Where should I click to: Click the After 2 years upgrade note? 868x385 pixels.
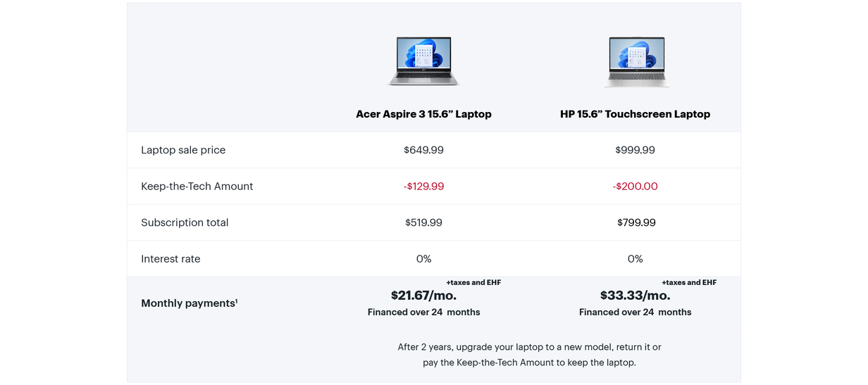(x=529, y=355)
